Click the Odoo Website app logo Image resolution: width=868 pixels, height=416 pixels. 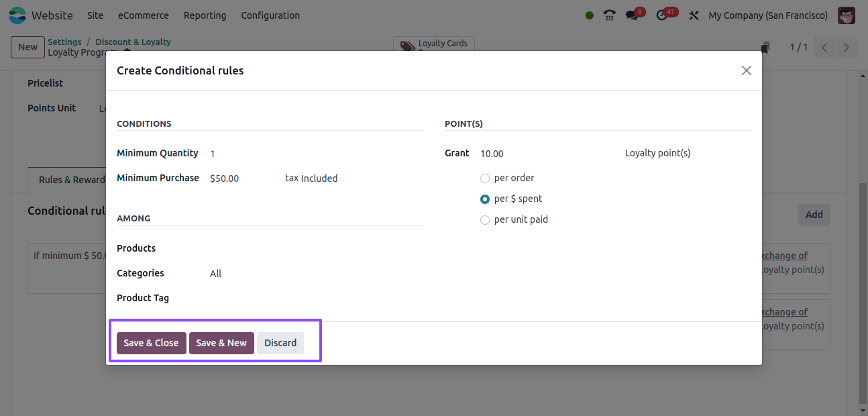coord(17,15)
